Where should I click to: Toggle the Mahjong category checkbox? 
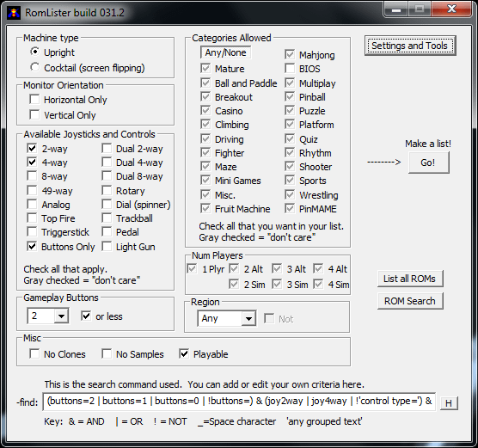290,54
